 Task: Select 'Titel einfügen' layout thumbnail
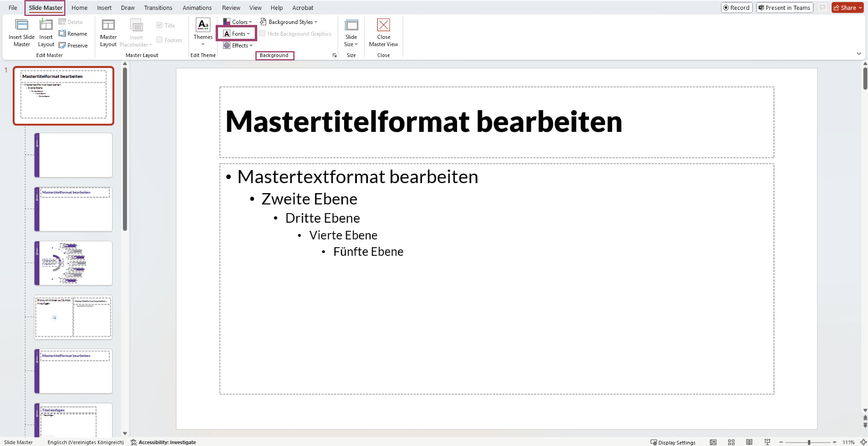(x=73, y=420)
